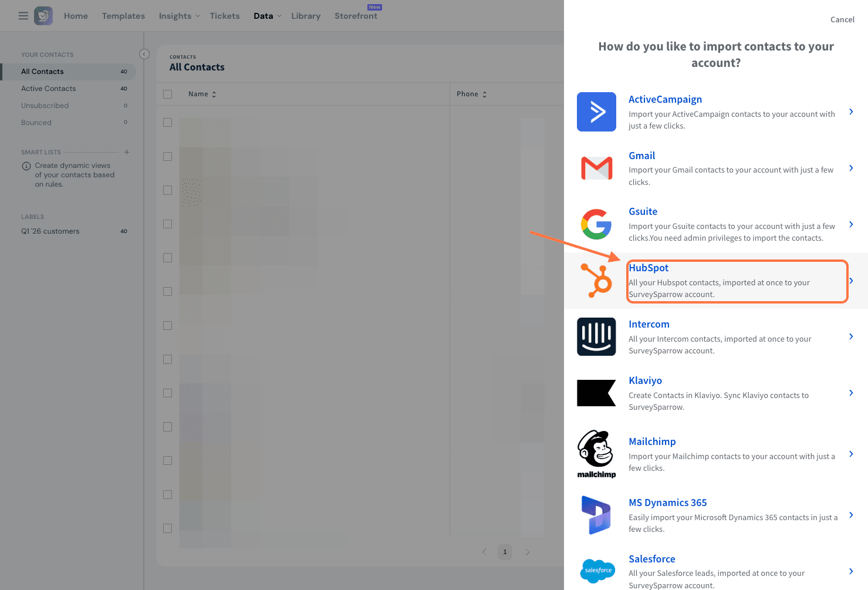Open the Templates tab
The height and width of the screenshot is (590, 868).
tap(123, 16)
